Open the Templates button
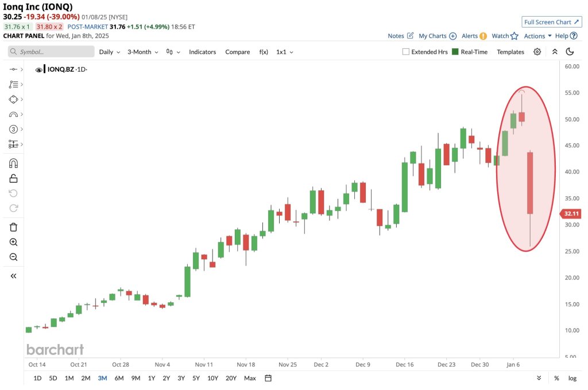The height and width of the screenshot is (390, 588). [510, 52]
